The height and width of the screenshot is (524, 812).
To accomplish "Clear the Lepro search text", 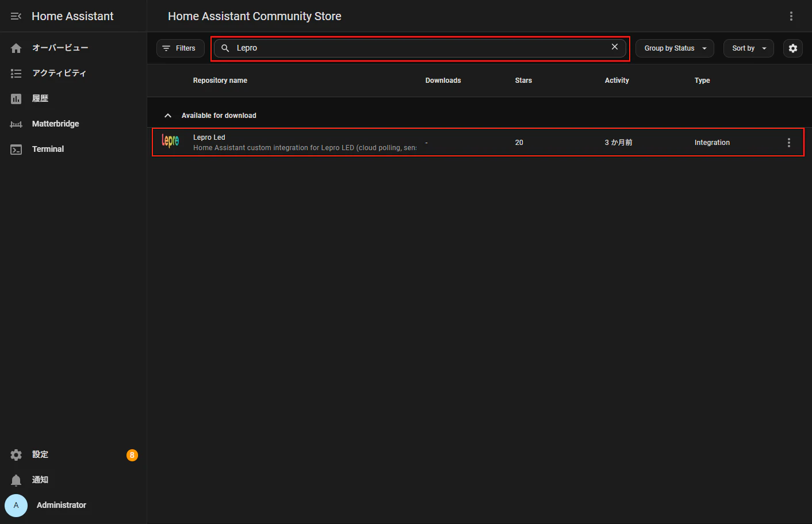I will 615,47.
